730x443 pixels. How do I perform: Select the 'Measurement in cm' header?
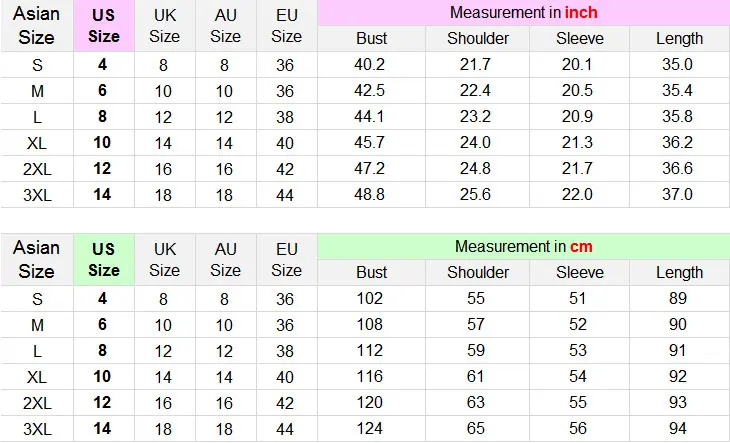tap(523, 246)
